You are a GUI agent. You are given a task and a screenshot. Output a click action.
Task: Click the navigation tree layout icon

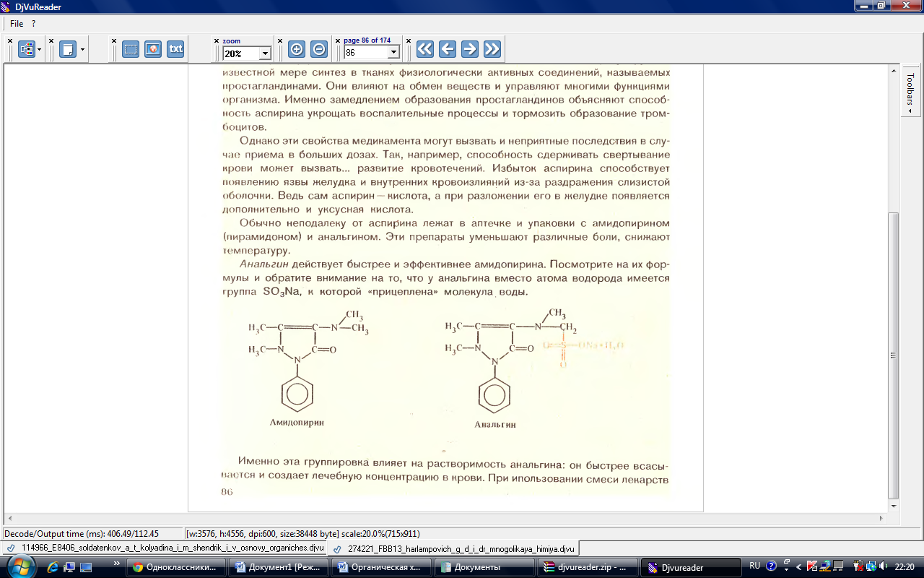(27, 49)
